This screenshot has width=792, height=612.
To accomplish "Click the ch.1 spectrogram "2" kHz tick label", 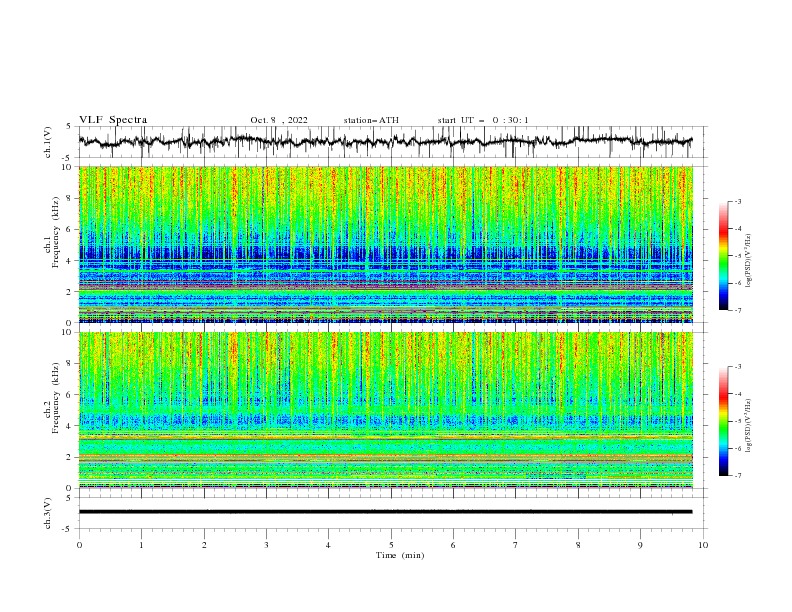I will coord(70,291).
